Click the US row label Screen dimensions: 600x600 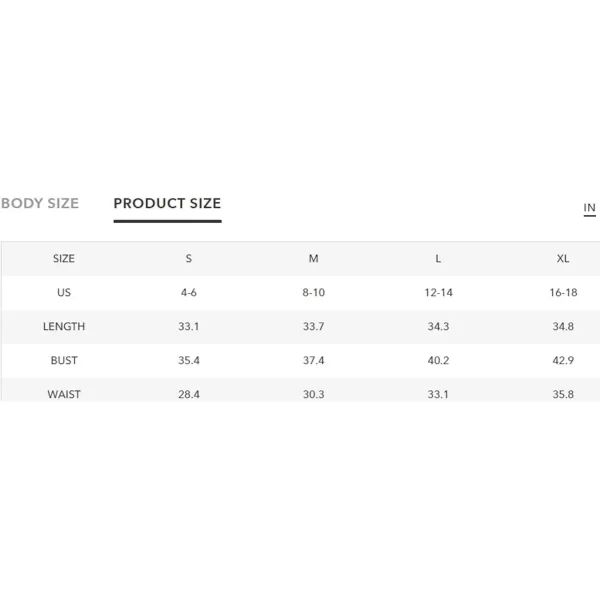tap(64, 293)
